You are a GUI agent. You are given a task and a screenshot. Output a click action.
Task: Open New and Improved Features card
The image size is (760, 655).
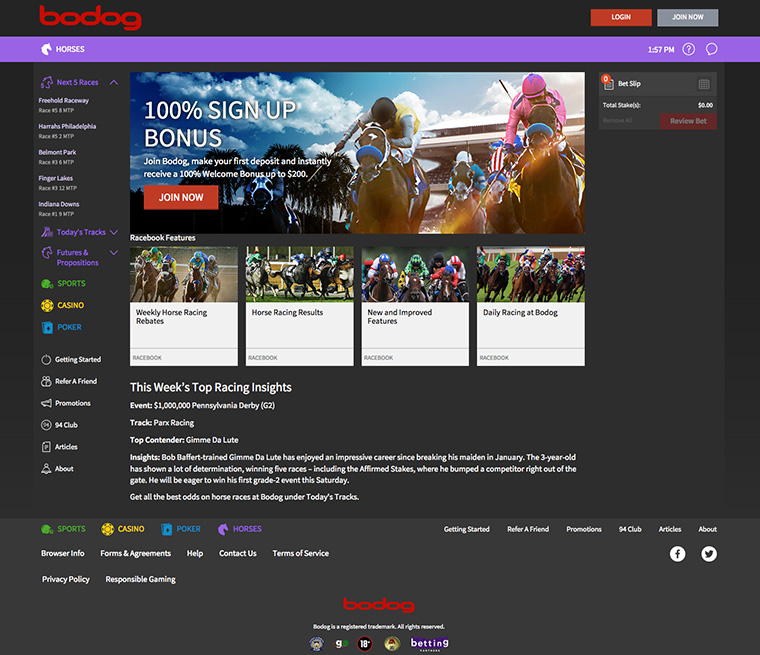(x=415, y=306)
